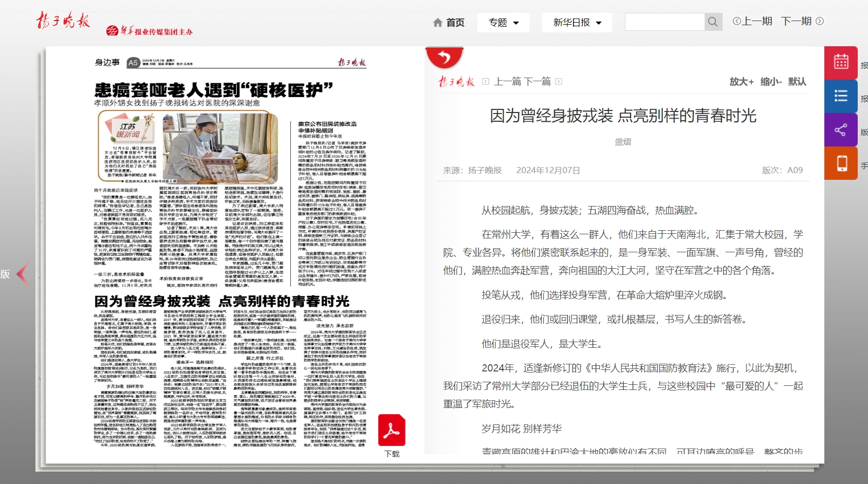Click the red back arrow button
Screen dimensions: 868x484
(x=444, y=57)
